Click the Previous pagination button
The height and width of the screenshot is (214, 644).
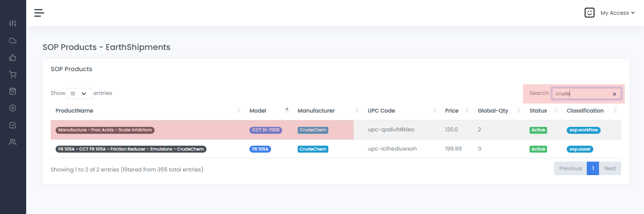click(570, 168)
